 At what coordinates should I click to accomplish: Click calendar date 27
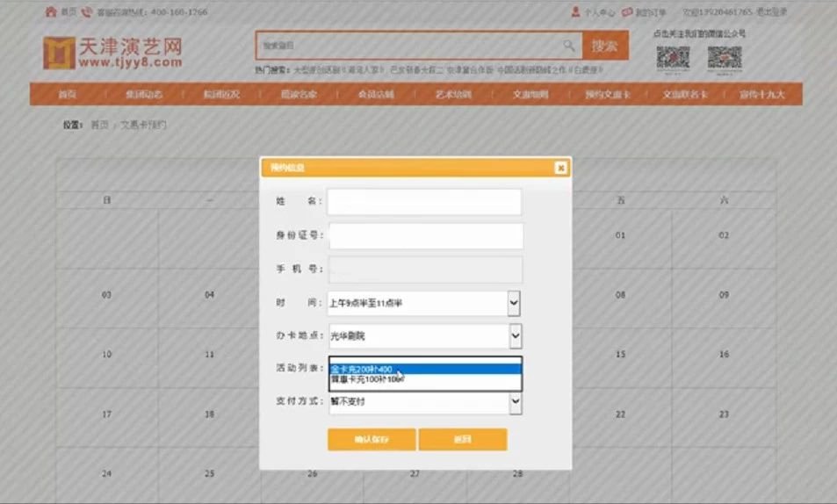(x=415, y=473)
